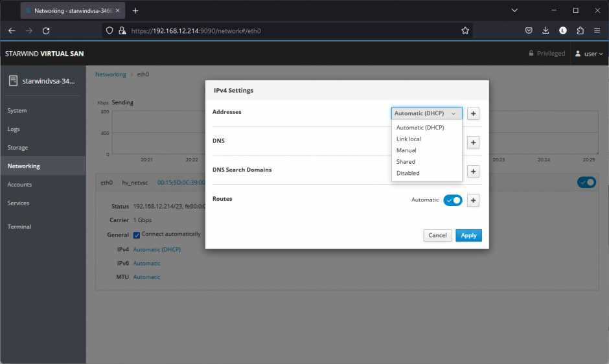
Task: Close the Networking browser tab
Action: pyautogui.click(x=118, y=11)
